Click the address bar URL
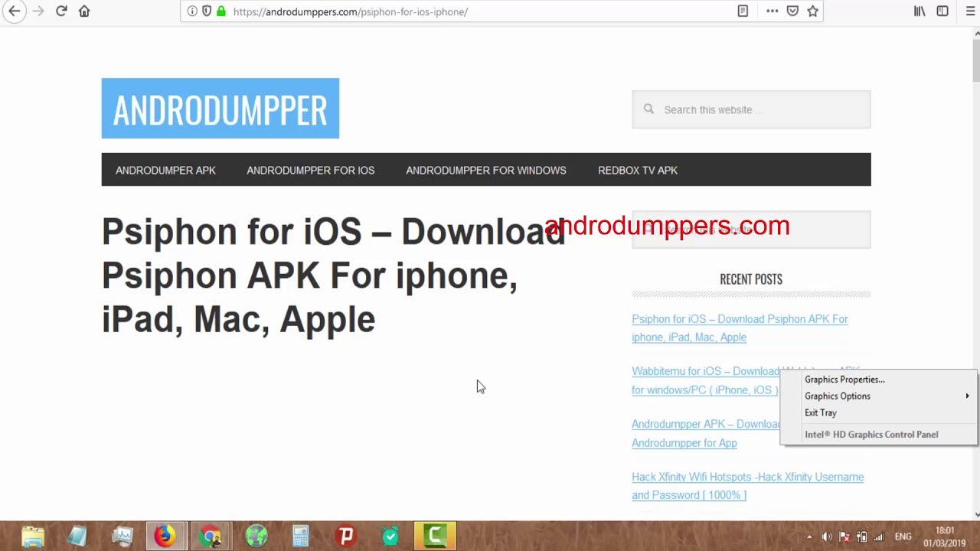Image resolution: width=980 pixels, height=551 pixels. [351, 11]
